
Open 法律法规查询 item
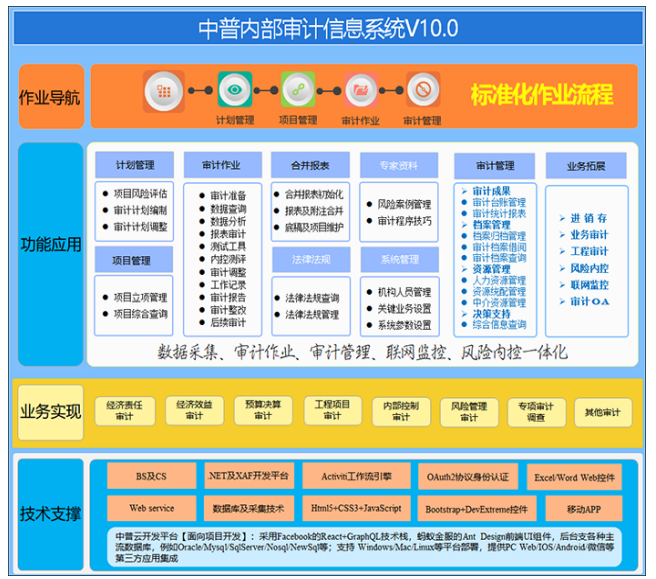pos(312,298)
